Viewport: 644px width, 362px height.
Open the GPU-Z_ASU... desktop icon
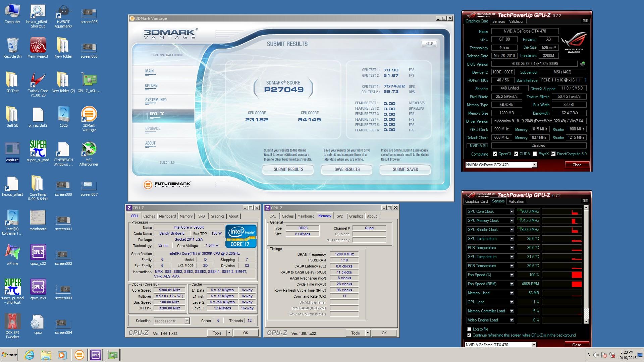89,82
